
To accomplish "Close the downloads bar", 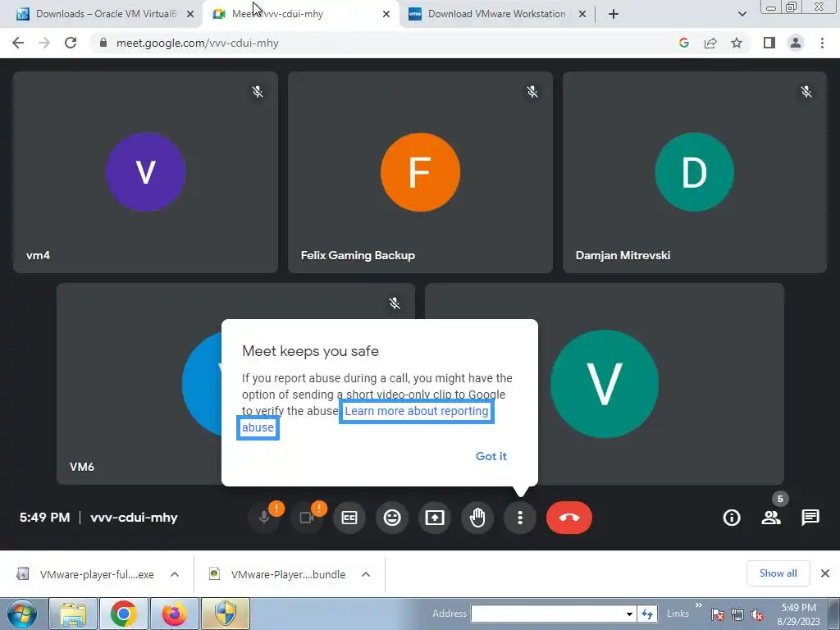I will pos(825,573).
